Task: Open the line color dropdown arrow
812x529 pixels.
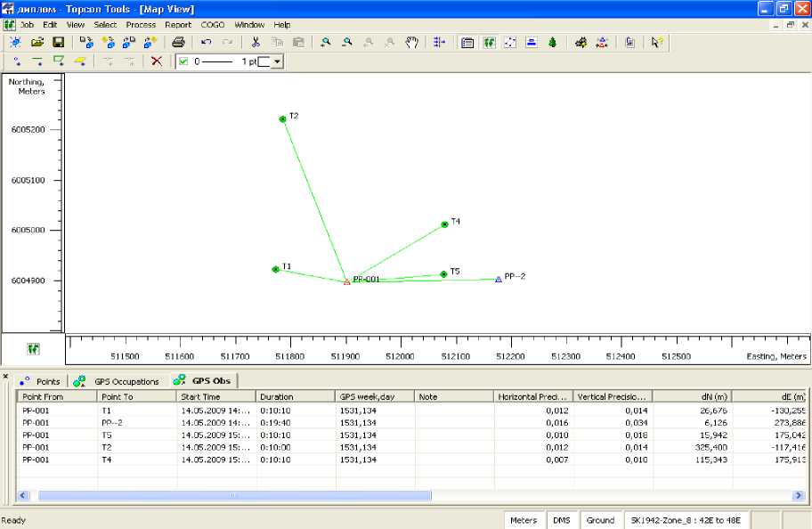Action: (277, 61)
